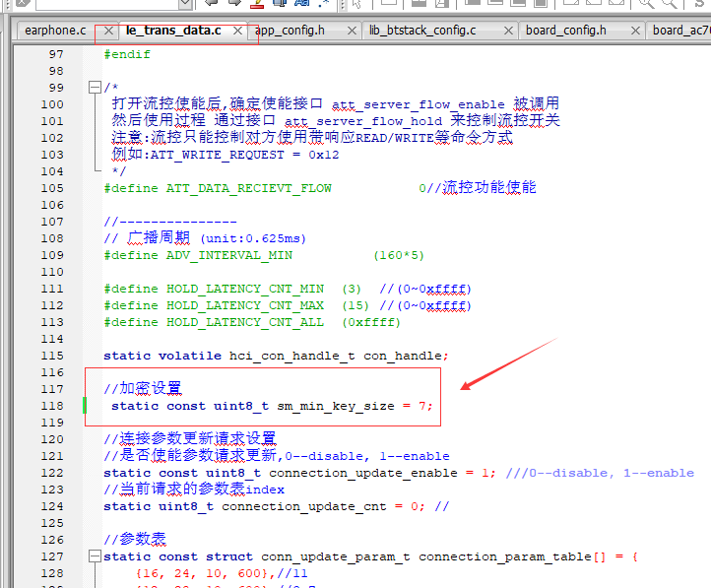Click the HOLD_LATENCY_CNT_MIN macro name
The image size is (711, 588).
[245, 289]
